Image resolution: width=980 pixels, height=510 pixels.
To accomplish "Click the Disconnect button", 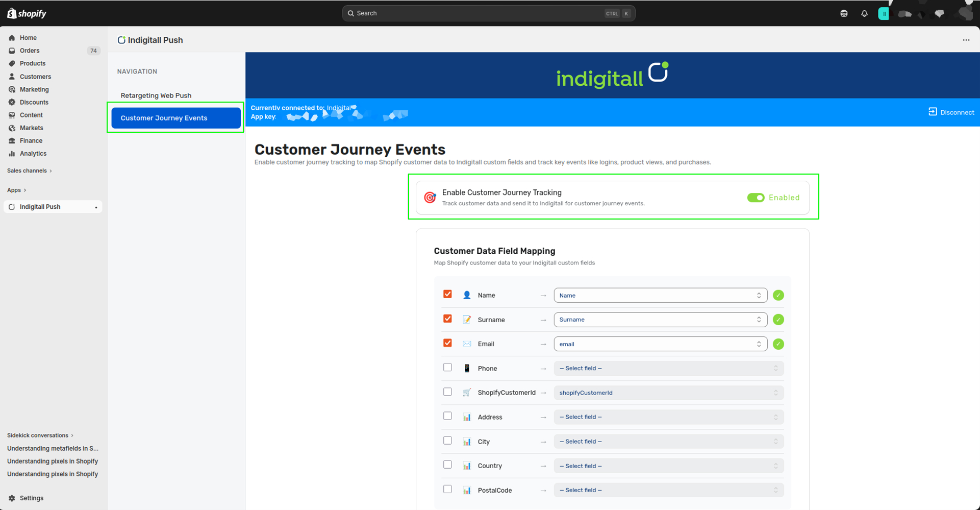I will [951, 112].
